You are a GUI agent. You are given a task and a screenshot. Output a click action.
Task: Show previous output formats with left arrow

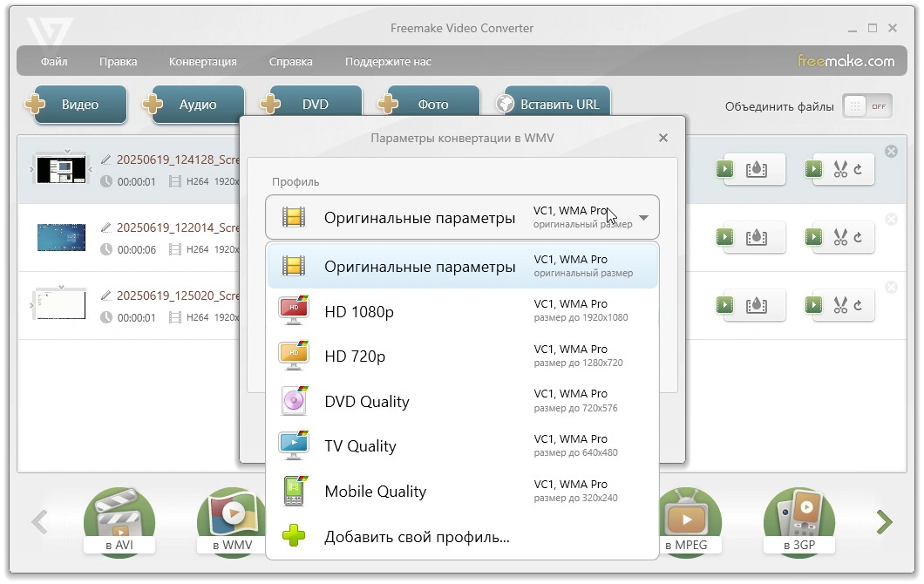tap(39, 521)
